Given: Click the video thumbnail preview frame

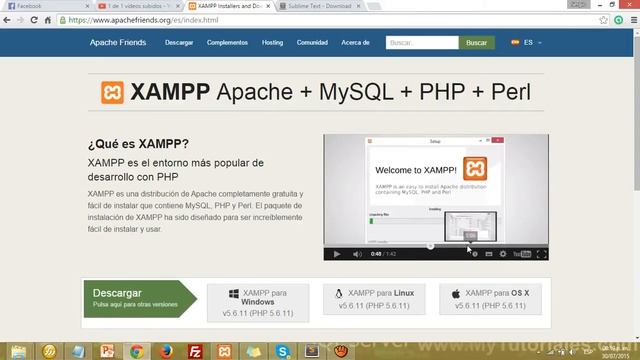Looking at the screenshot, I should pos(470,227).
